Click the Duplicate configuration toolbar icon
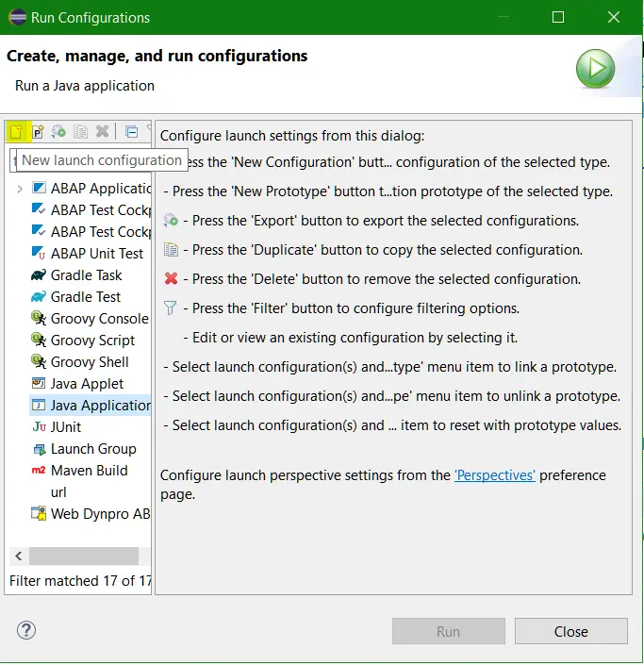The image size is (644, 665). (81, 132)
